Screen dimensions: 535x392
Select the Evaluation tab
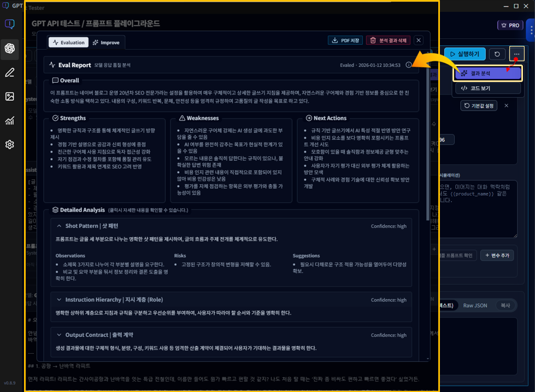click(x=68, y=42)
